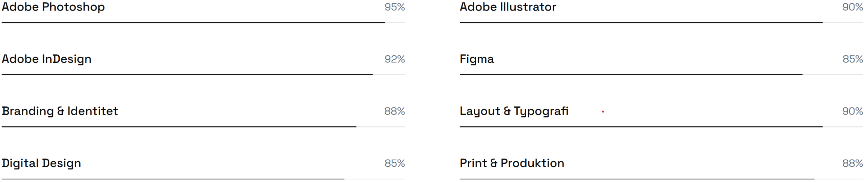Click the Adobe Illustrator progress bar
The width and height of the screenshot is (868, 182).
pos(661,23)
